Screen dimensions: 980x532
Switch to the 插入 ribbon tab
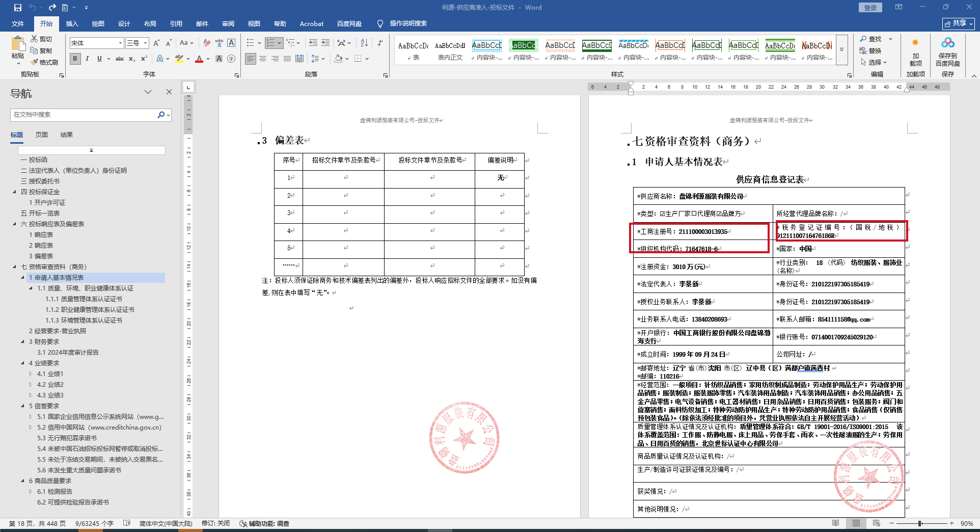point(72,23)
